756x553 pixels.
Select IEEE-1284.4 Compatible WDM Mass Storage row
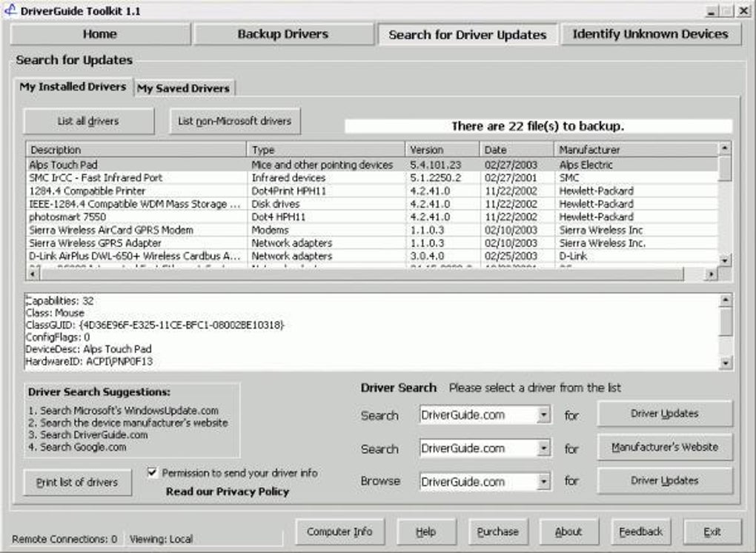[x=372, y=204]
